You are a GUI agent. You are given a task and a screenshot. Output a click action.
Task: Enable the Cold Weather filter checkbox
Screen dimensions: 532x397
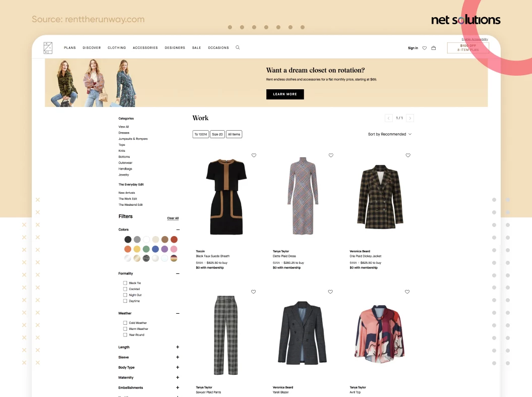[125, 323]
